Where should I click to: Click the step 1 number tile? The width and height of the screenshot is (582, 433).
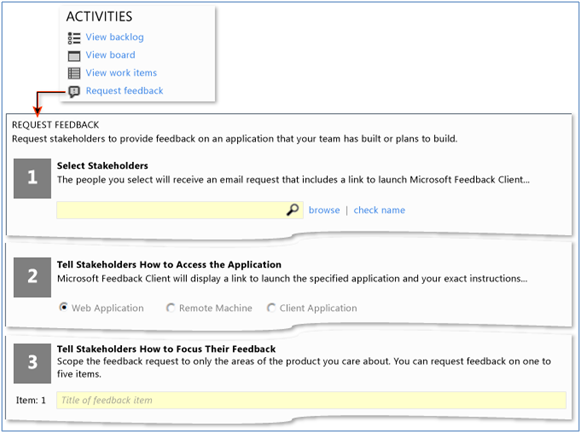click(x=32, y=178)
